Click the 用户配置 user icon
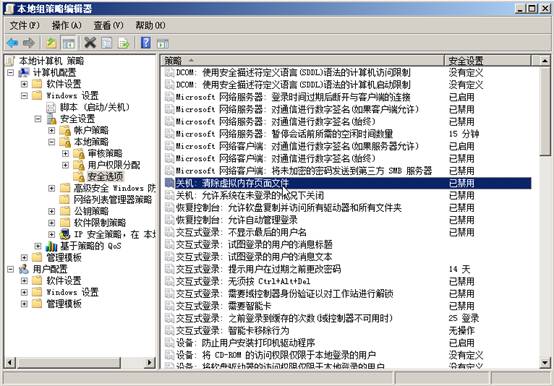 click(x=24, y=269)
